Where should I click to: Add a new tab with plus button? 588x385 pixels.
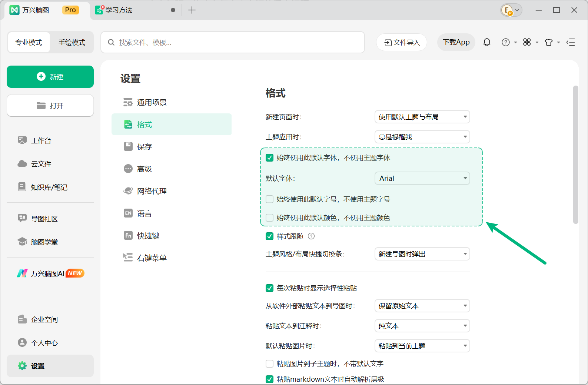pyautogui.click(x=192, y=10)
